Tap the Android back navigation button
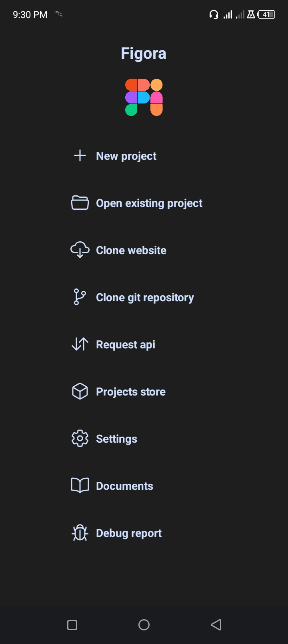Screen dimensions: 288x644 tap(216, 624)
